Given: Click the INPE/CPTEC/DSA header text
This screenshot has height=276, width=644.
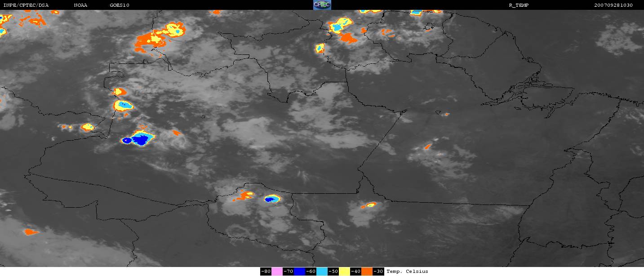Looking at the screenshot, I should (x=26, y=5).
